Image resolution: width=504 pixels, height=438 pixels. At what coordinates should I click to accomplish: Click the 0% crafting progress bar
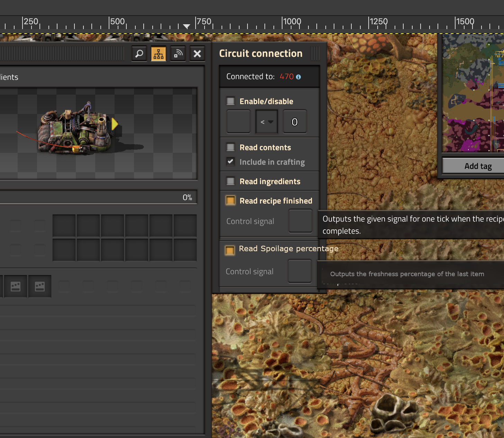pyautogui.click(x=98, y=197)
